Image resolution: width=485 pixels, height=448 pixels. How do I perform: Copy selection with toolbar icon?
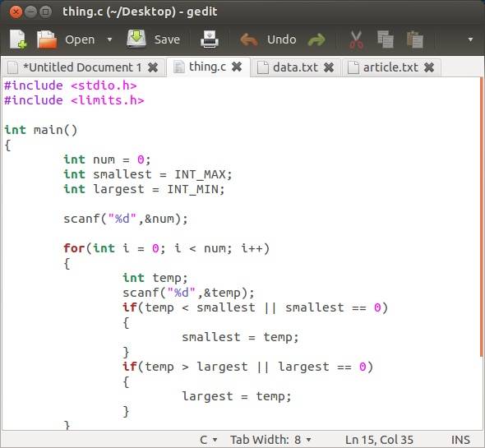click(x=385, y=39)
